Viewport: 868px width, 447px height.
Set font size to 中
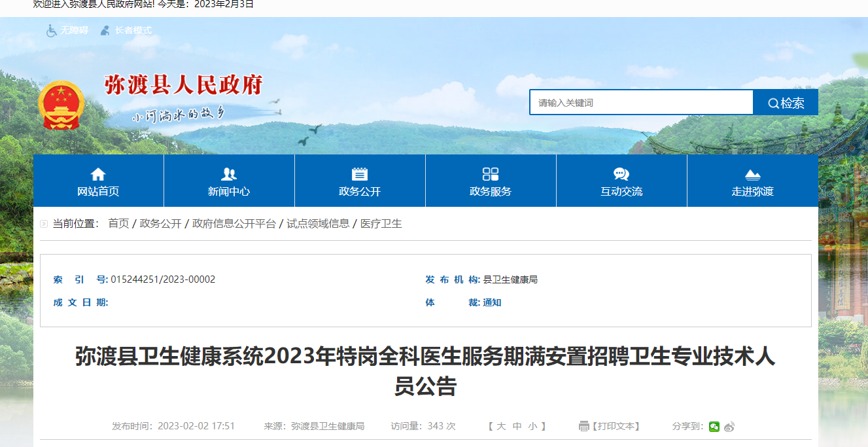coord(517,426)
